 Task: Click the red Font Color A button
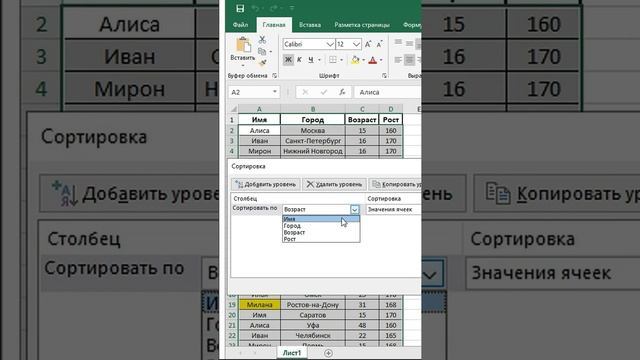(372, 60)
